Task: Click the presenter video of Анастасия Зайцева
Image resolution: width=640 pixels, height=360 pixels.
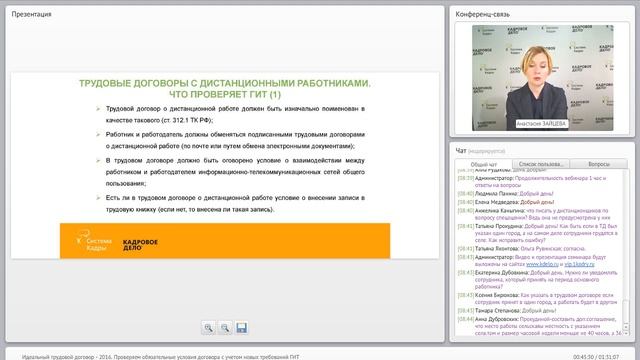Action: [x=542, y=78]
